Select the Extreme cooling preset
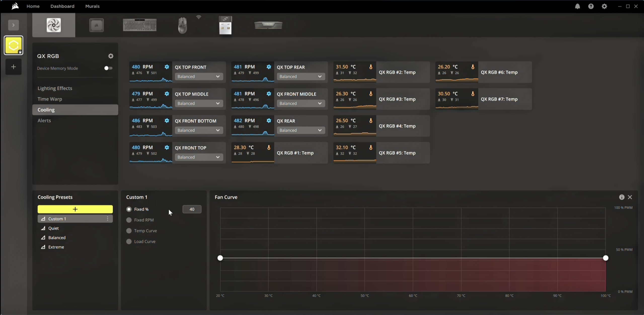The width and height of the screenshot is (644, 315). (x=56, y=247)
